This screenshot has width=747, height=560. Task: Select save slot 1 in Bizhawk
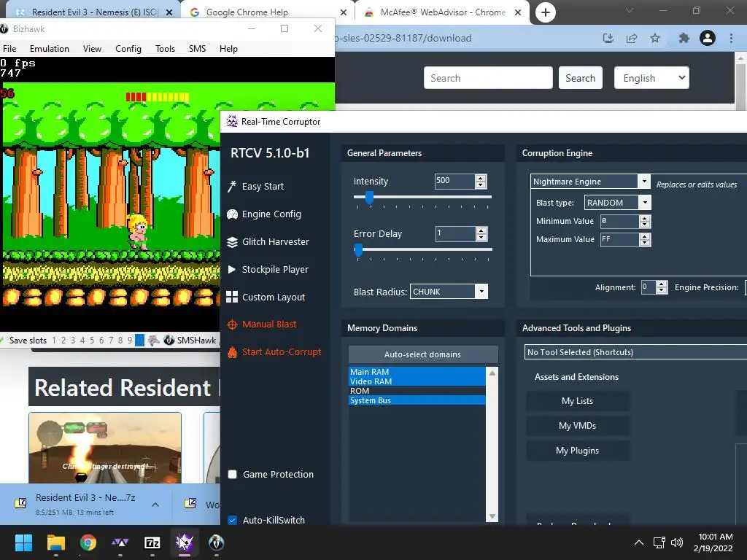click(54, 341)
